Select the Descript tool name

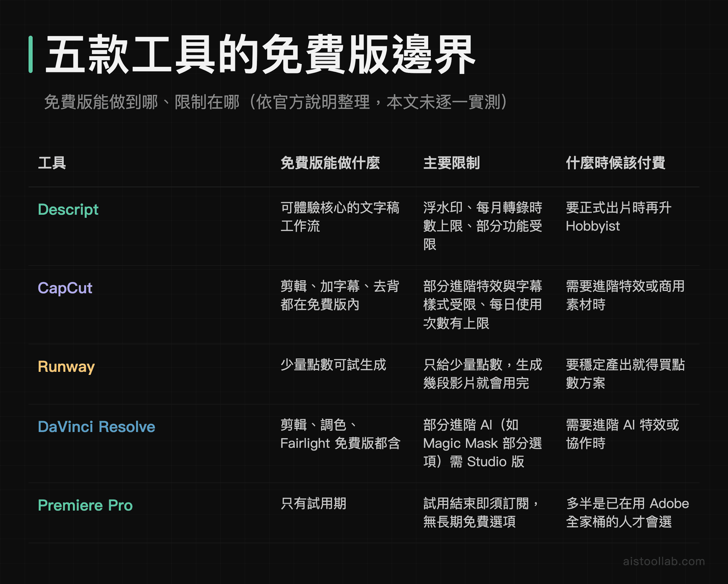click(68, 210)
